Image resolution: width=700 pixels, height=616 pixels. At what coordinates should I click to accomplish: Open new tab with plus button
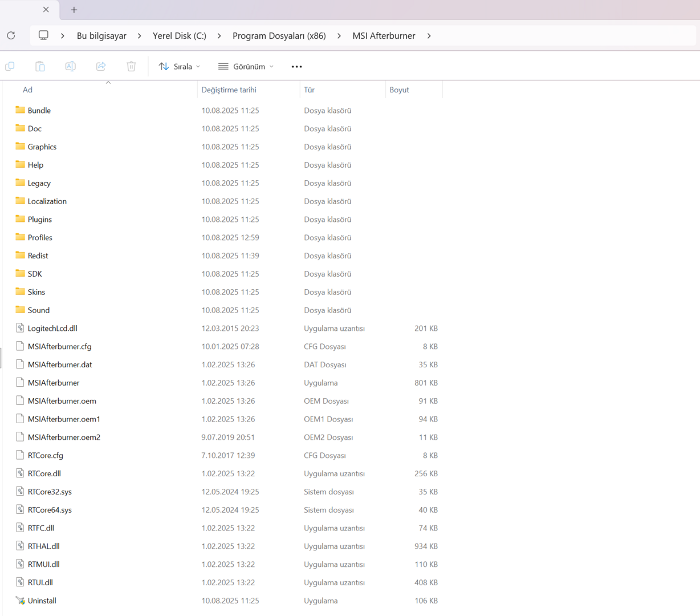(x=74, y=10)
